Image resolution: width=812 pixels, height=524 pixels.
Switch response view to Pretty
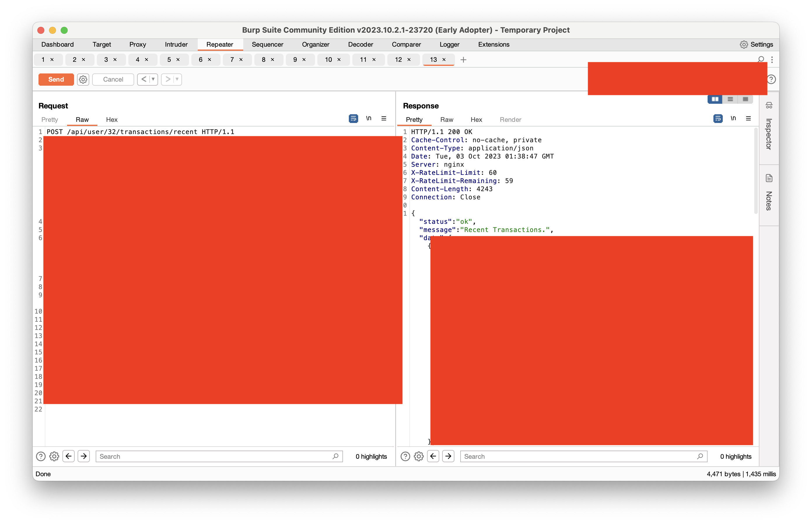point(414,119)
